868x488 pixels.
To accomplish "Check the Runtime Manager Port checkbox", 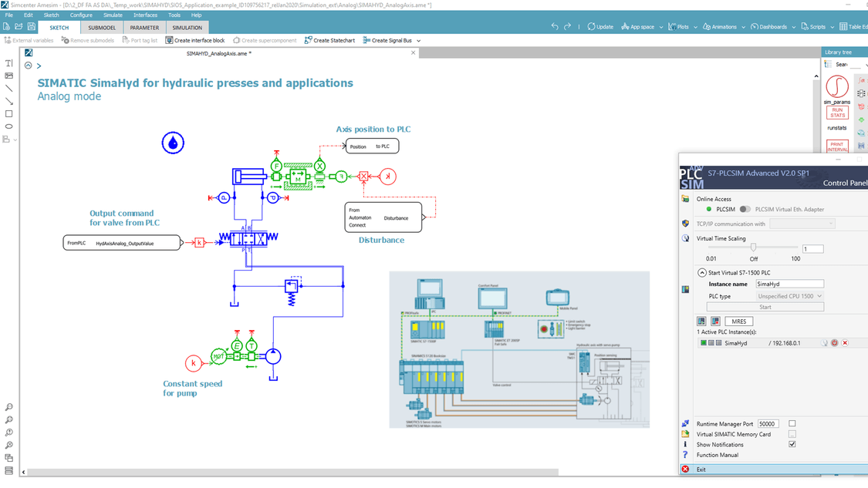I will tap(792, 424).
